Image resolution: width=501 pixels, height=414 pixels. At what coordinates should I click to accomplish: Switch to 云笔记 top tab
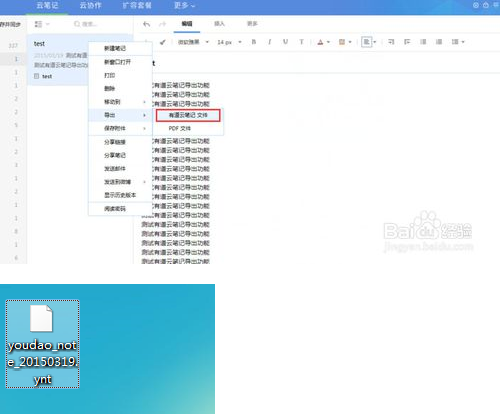[47, 5]
